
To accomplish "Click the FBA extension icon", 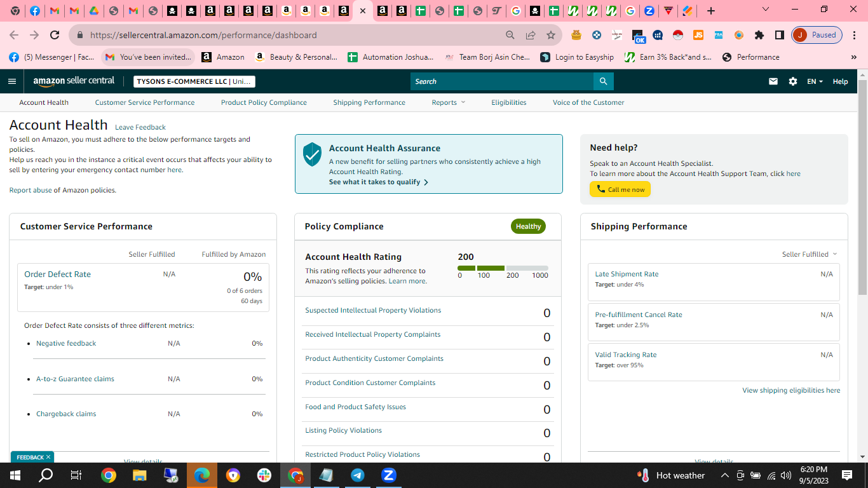I will [718, 35].
